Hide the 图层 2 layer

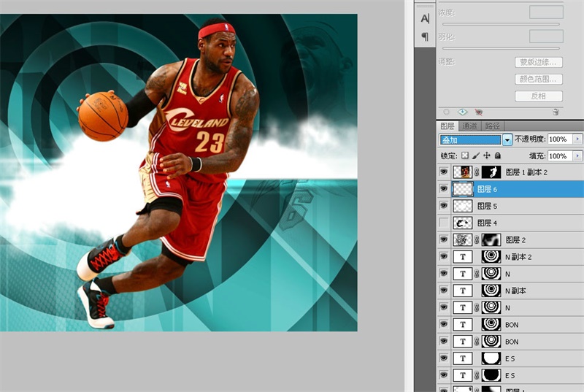(x=443, y=239)
